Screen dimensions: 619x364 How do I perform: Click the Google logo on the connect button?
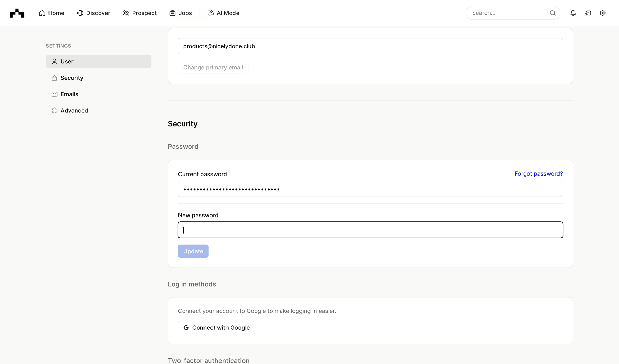pos(186,327)
